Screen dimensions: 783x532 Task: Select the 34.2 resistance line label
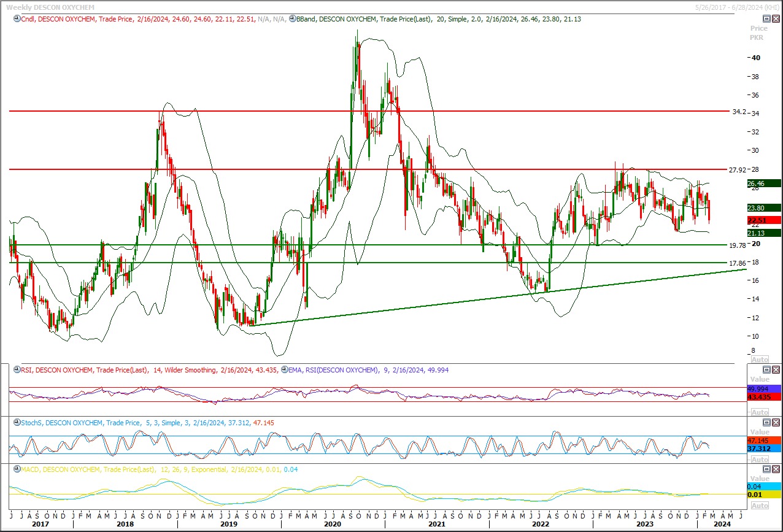tap(739, 112)
